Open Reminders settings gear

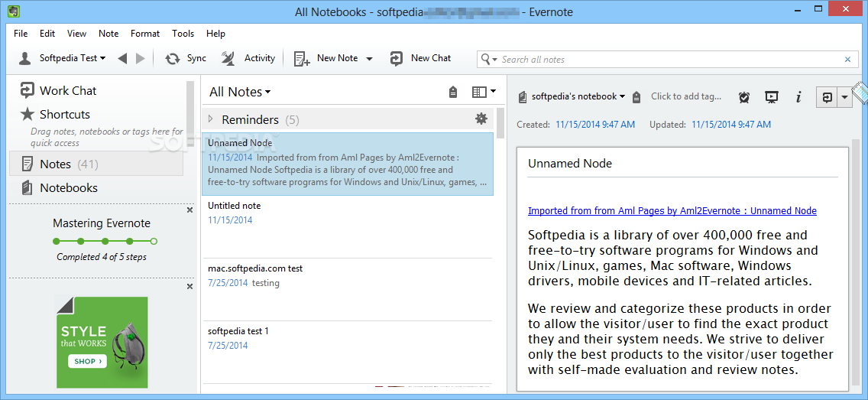pos(481,119)
